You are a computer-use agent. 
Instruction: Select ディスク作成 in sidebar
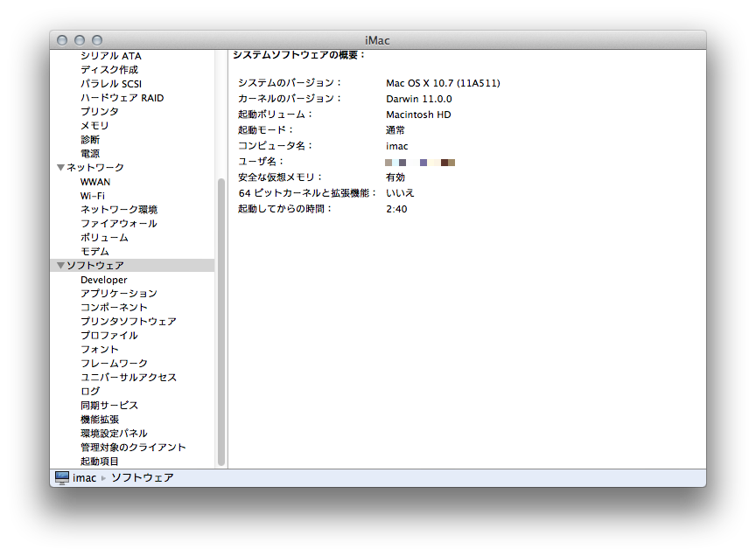[109, 70]
